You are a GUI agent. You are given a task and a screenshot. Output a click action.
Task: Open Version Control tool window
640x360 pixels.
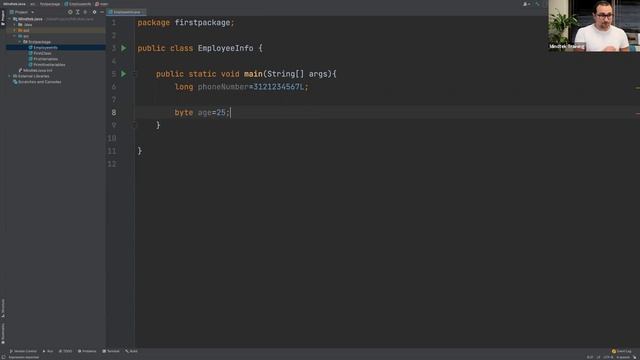pyautogui.click(x=23, y=351)
